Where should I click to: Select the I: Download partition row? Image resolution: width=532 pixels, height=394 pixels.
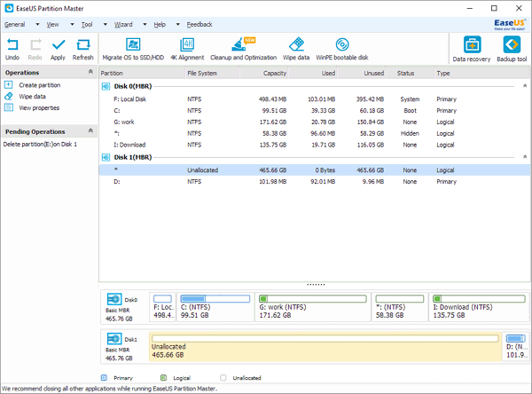tap(315, 145)
